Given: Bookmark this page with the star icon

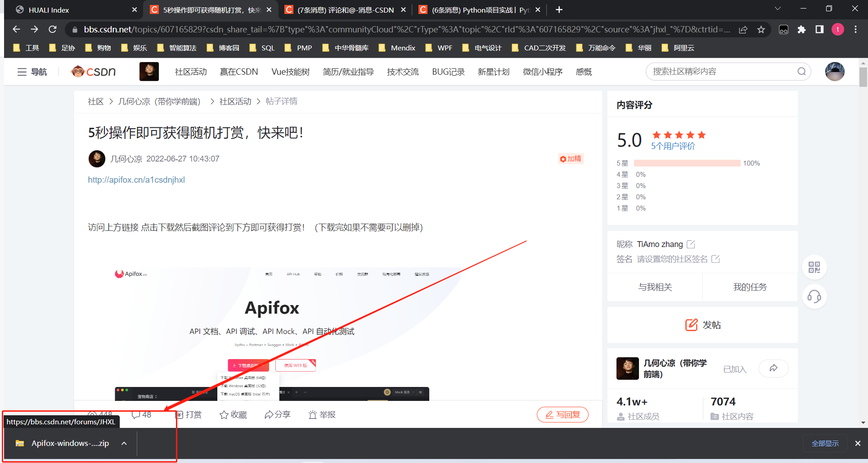Looking at the screenshot, I should pyautogui.click(x=761, y=30).
